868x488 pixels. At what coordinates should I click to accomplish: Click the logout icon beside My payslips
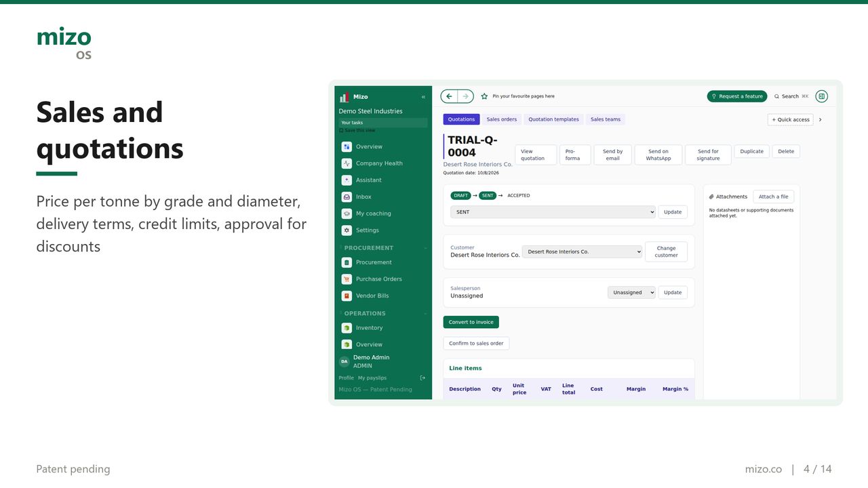click(423, 378)
